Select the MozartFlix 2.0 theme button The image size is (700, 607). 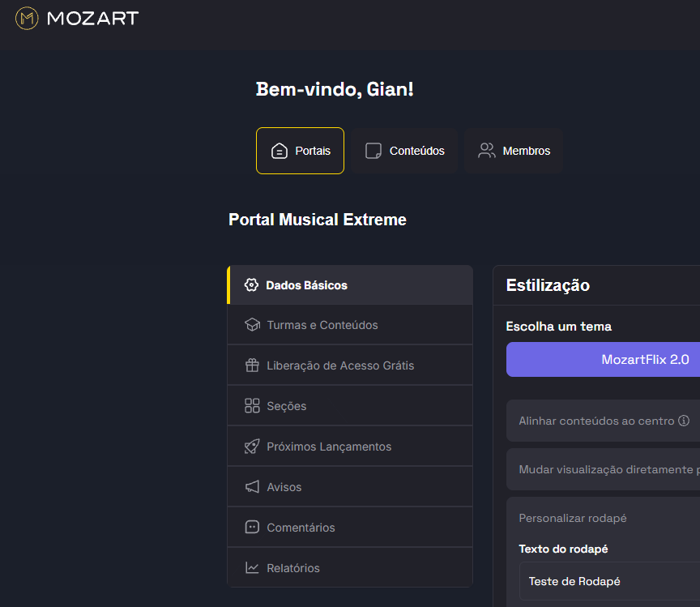click(604, 359)
